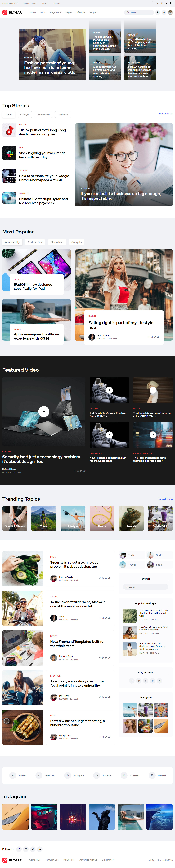175x868 pixels.
Task: Expand the Pages menu
Action: click(x=69, y=12)
